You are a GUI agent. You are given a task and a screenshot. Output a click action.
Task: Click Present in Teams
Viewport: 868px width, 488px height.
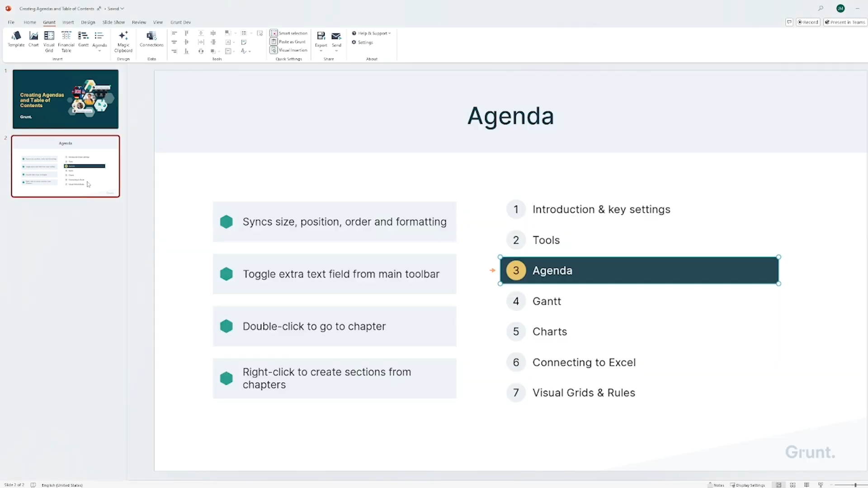845,22
